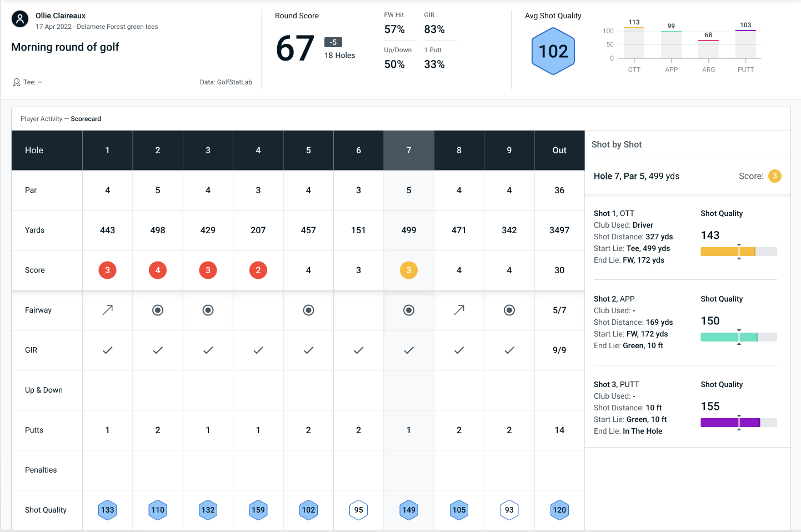Select the Out column header
This screenshot has height=532, width=801.
coord(559,150)
